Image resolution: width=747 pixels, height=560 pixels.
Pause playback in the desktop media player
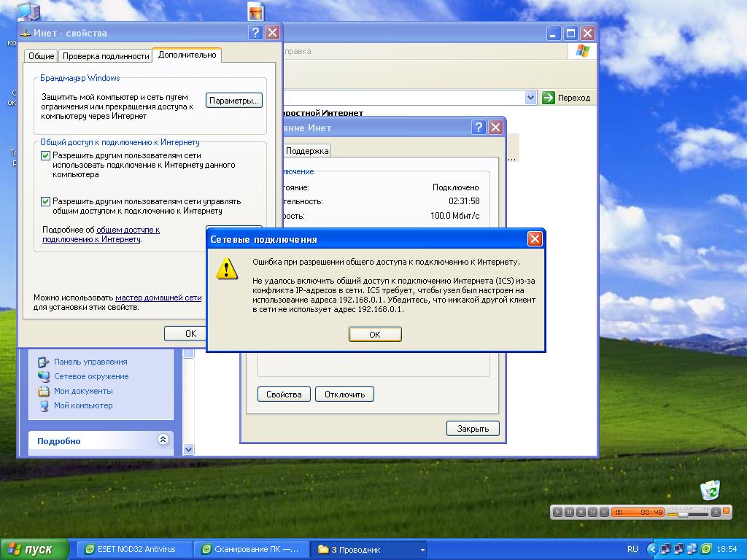[x=569, y=513]
